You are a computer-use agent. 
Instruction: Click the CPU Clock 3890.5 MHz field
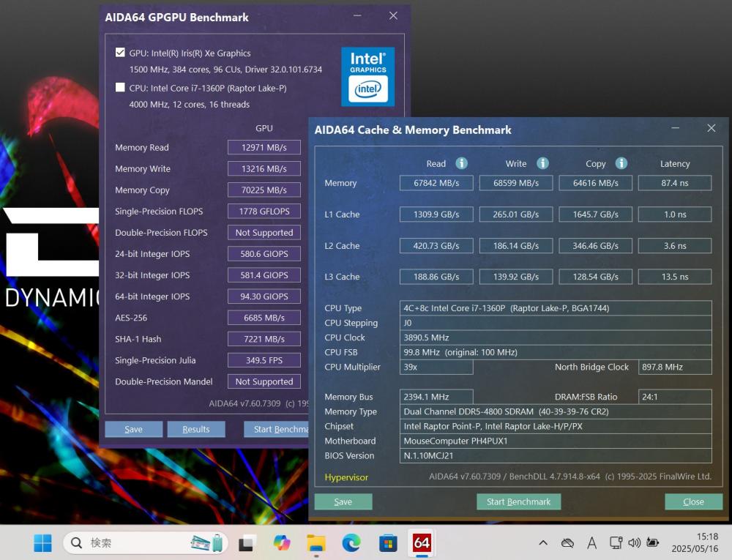click(x=556, y=337)
